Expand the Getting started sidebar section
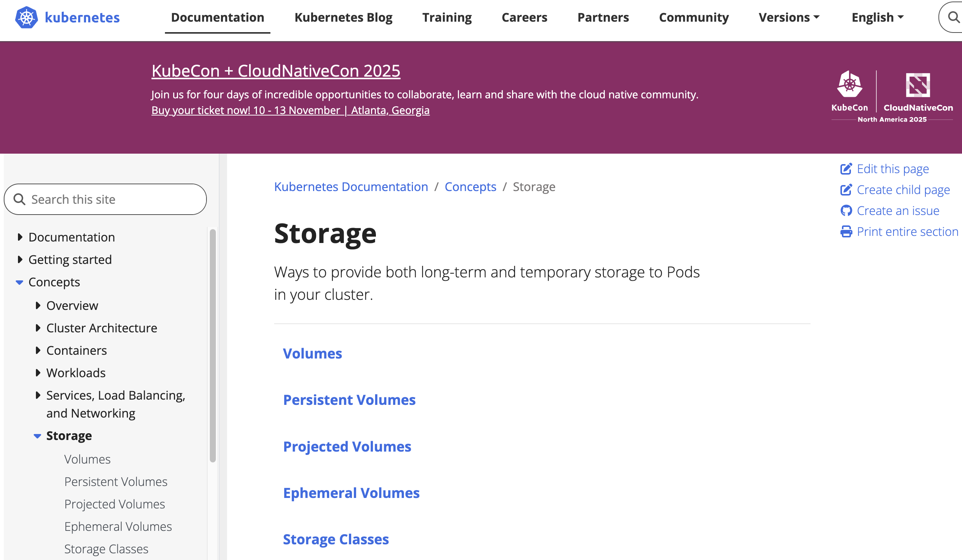 coord(20,260)
